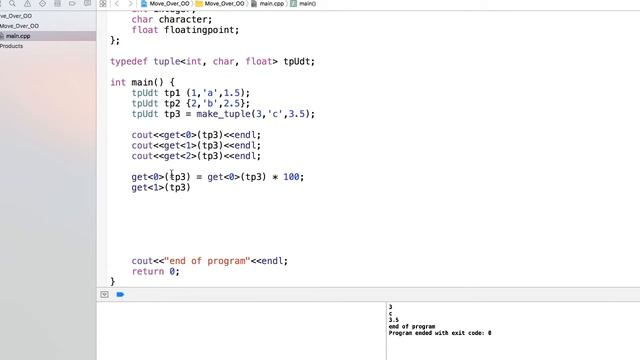Go back in editor history
The width and height of the screenshot is (640, 360).
coord(117,4)
